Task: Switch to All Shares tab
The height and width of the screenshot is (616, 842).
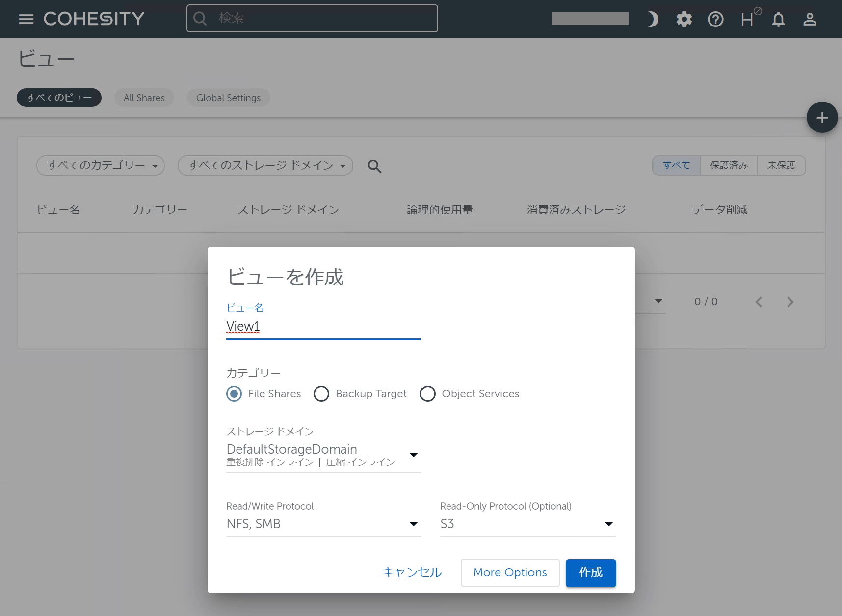Action: pos(144,98)
